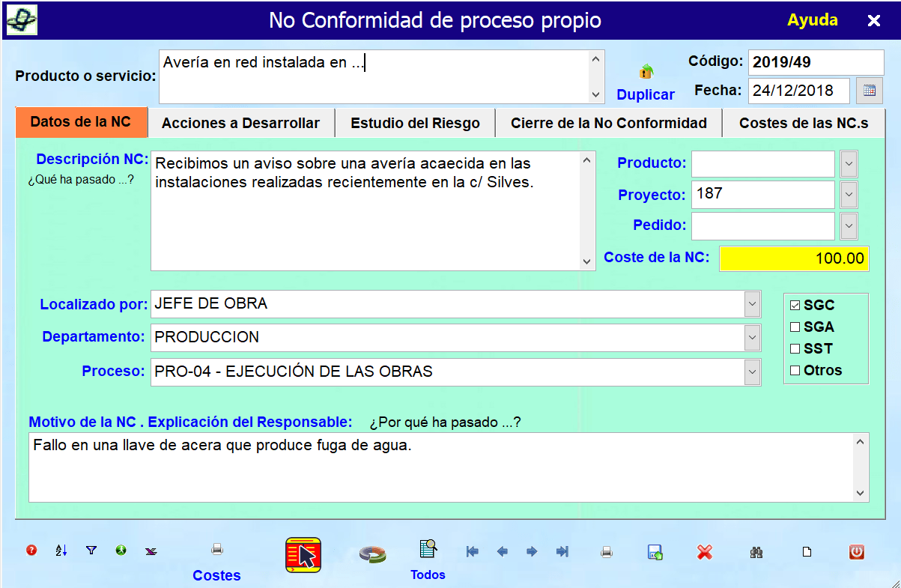Viewport: 901px width, 588px height.
Task: Select the Estudio del Riesgo tab
Action: [415, 123]
